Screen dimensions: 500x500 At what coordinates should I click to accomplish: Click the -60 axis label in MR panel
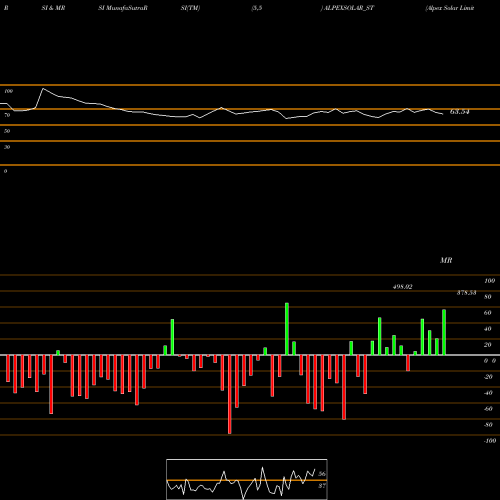coord(488,409)
